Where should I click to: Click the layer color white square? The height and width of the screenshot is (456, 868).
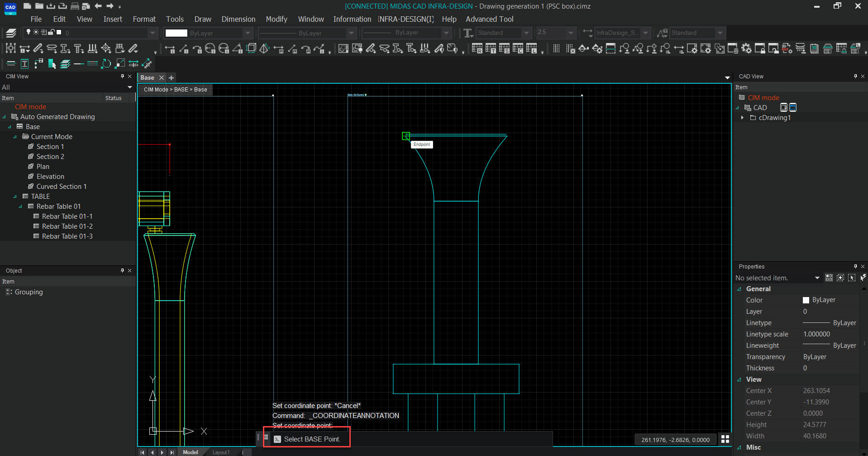[x=59, y=32]
